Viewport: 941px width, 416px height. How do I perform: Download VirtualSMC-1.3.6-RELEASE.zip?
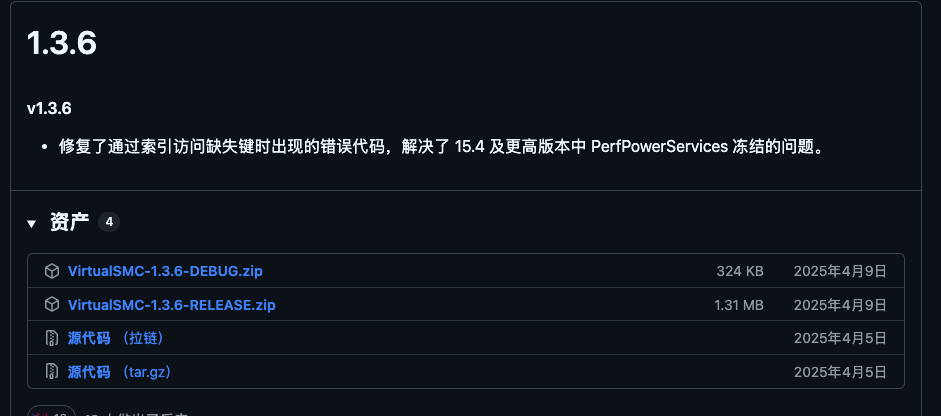click(x=171, y=304)
